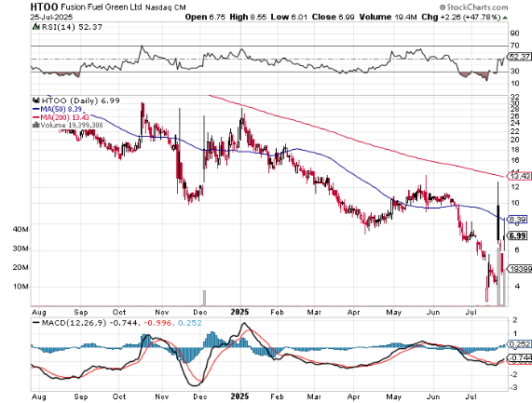This screenshot has height=403, width=532.
Task: Click the HTOO ticker symbol title
Action: click(x=44, y=7)
